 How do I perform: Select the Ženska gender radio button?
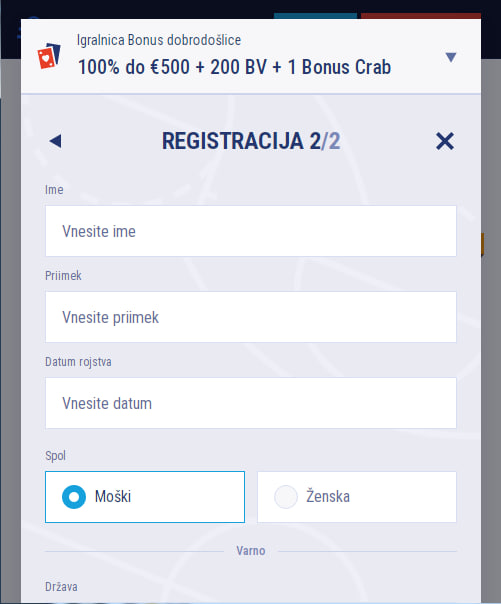(357, 497)
